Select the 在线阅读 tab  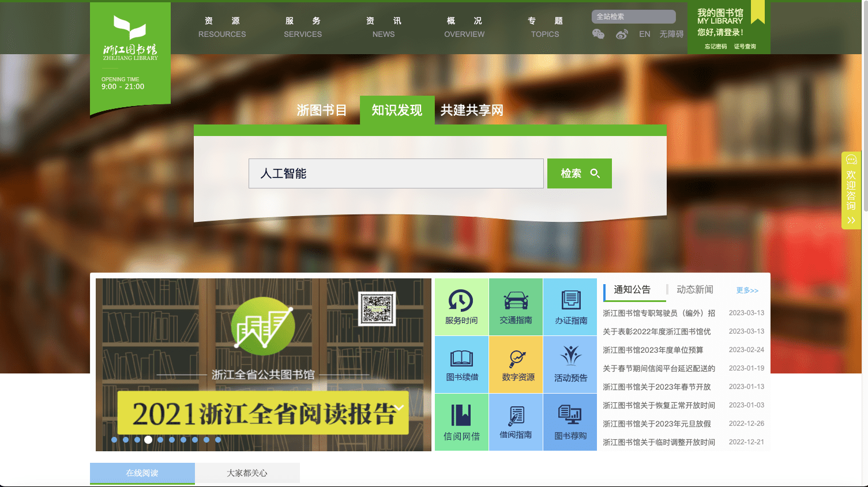(x=142, y=473)
